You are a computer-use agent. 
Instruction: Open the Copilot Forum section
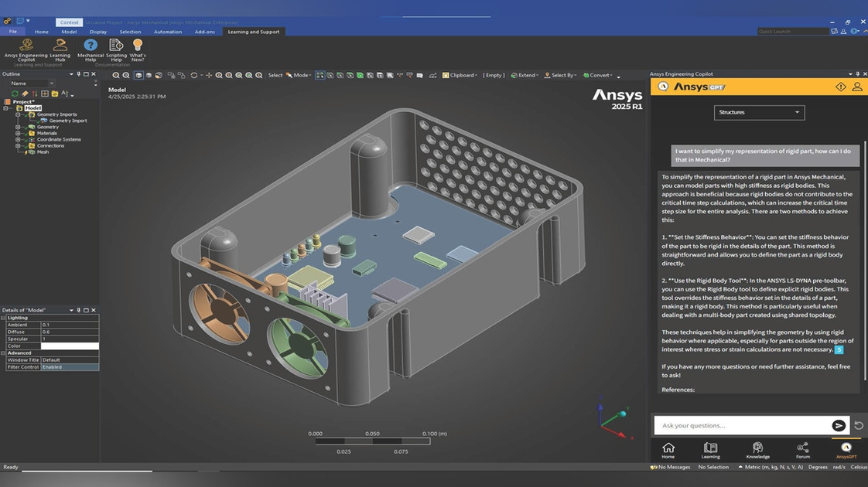point(803,450)
